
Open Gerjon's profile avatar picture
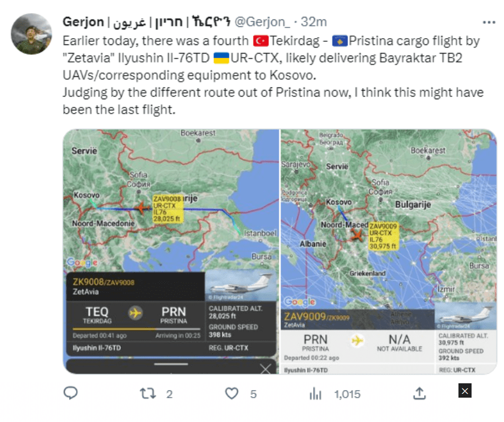(x=32, y=34)
